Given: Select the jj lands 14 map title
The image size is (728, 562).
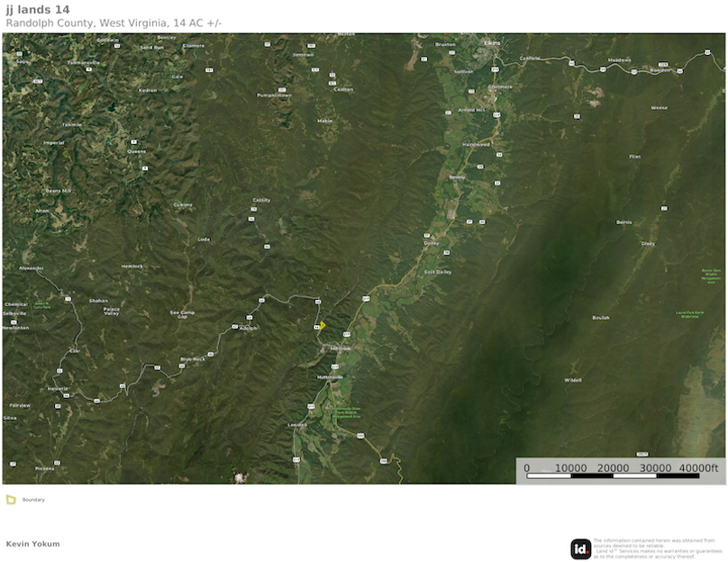Looking at the screenshot, I should (x=36, y=10).
